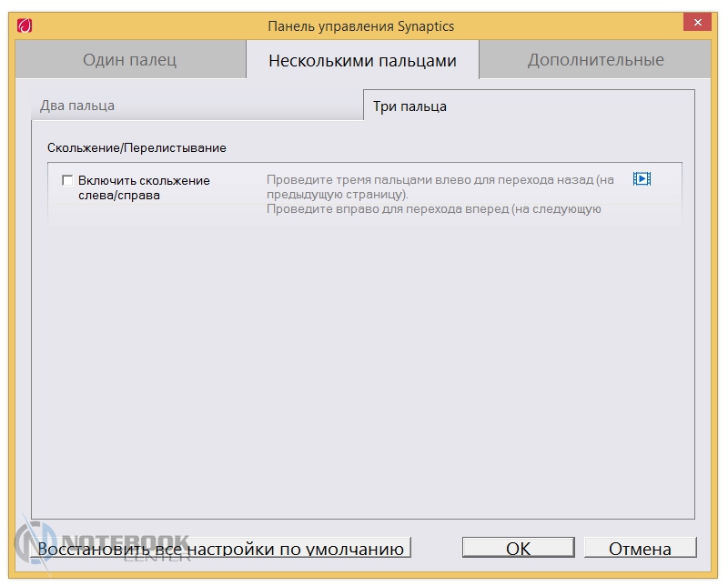Switch to the 'Два пальца' sub-tab
The width and height of the screenshot is (728, 586).
tap(197, 106)
